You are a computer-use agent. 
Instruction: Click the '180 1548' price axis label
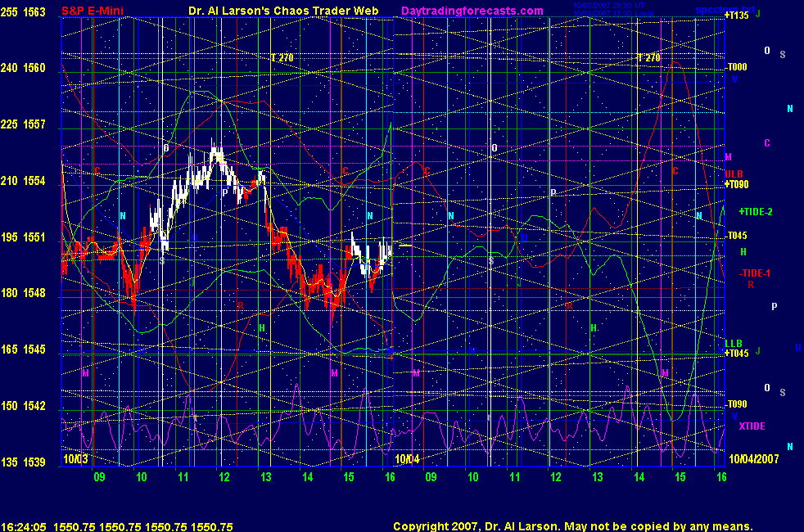point(23,293)
